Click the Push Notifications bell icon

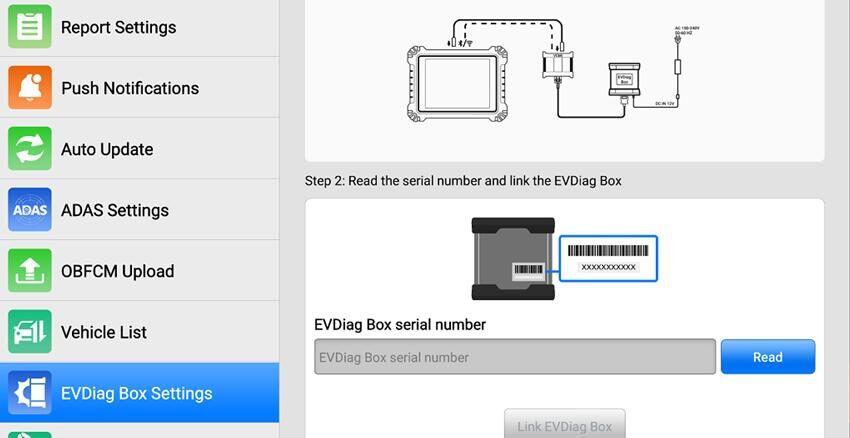point(30,88)
